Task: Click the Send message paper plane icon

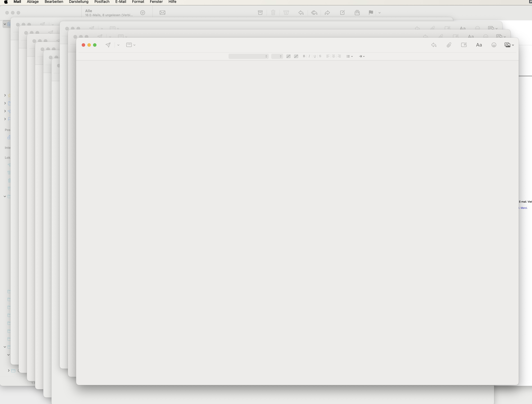Action: (x=108, y=45)
